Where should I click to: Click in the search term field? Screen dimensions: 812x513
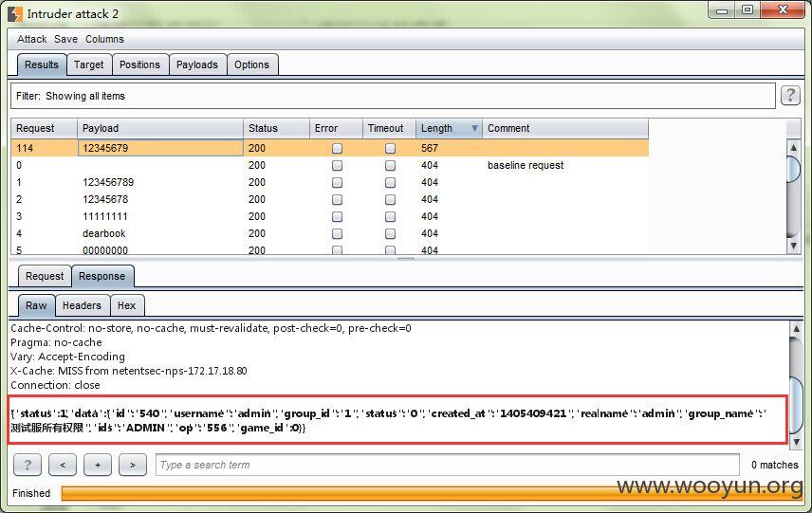[448, 465]
